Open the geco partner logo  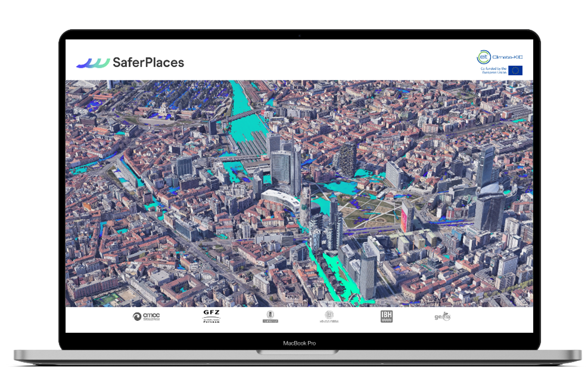(442, 317)
